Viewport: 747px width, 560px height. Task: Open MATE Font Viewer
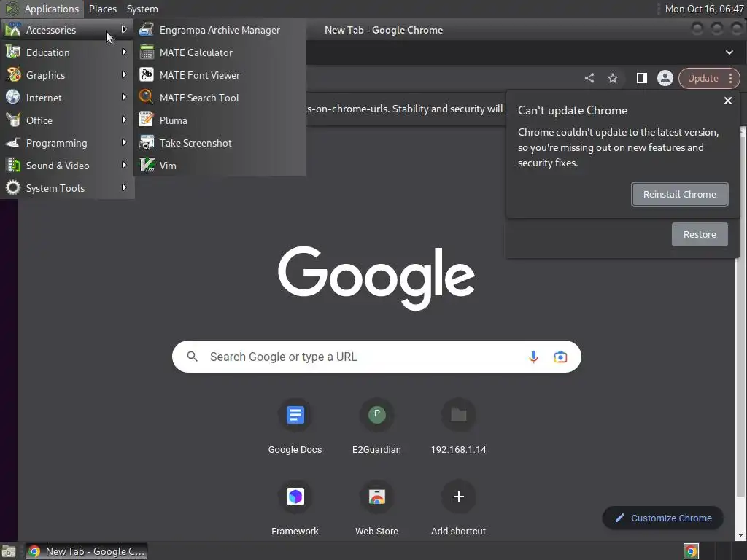tap(220, 75)
